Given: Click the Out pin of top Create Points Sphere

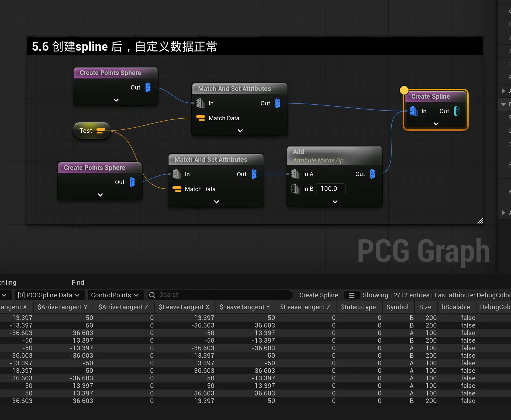Looking at the screenshot, I should tap(148, 88).
